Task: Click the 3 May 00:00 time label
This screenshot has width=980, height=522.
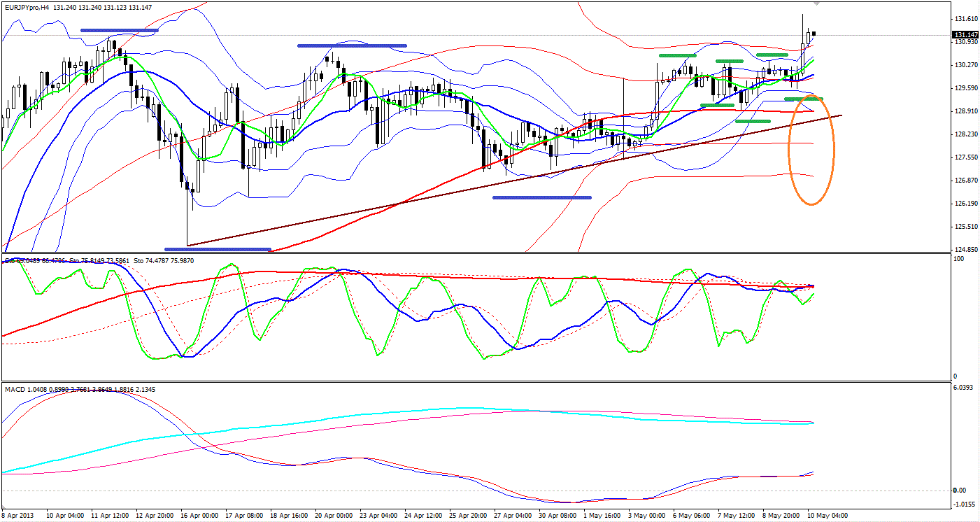Action: (x=646, y=516)
